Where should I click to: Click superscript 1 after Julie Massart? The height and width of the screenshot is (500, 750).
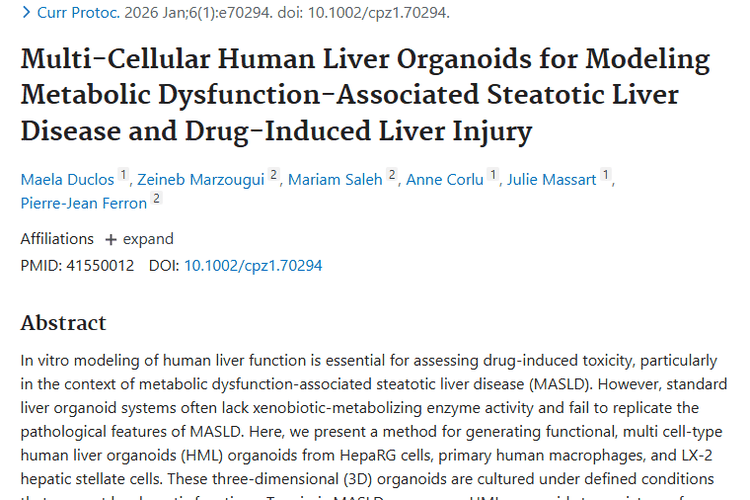coord(605,175)
